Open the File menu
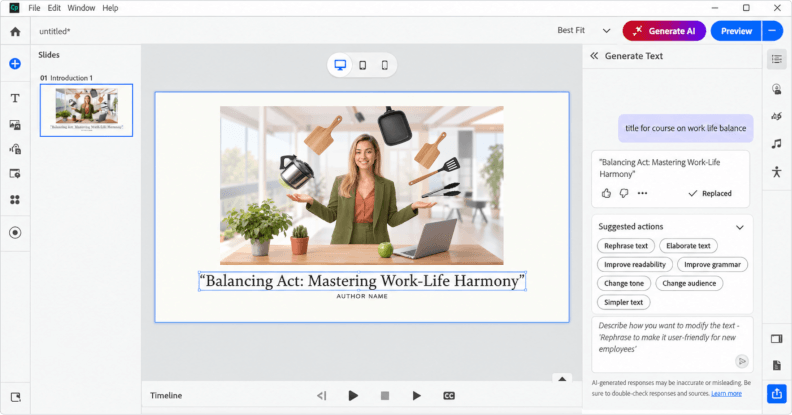This screenshot has height=415, width=792. pyautogui.click(x=34, y=8)
